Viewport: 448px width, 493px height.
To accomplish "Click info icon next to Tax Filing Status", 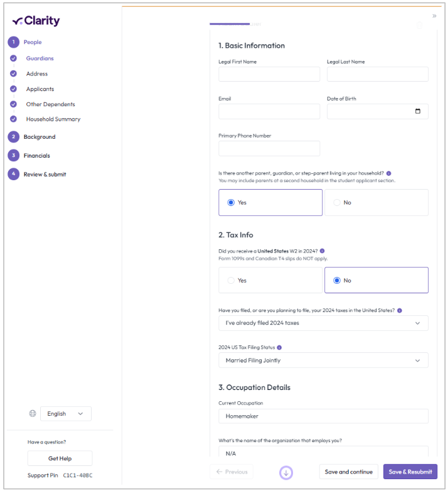I will click(x=279, y=347).
